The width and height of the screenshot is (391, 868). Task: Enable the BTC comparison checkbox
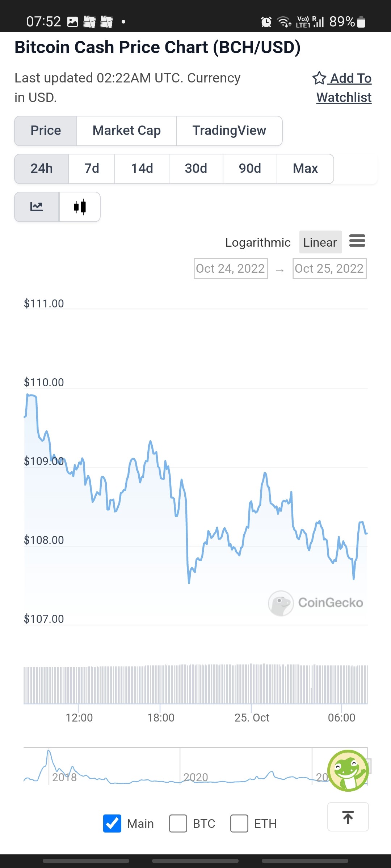(178, 824)
